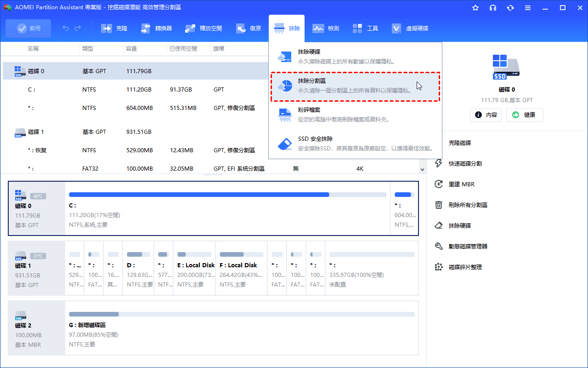
Task: Select the F: Local Disk partition block
Action: tap(241, 268)
